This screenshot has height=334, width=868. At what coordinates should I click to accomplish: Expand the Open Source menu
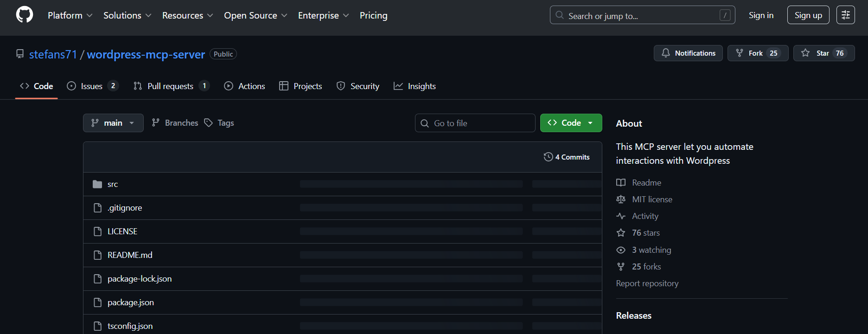tap(255, 15)
